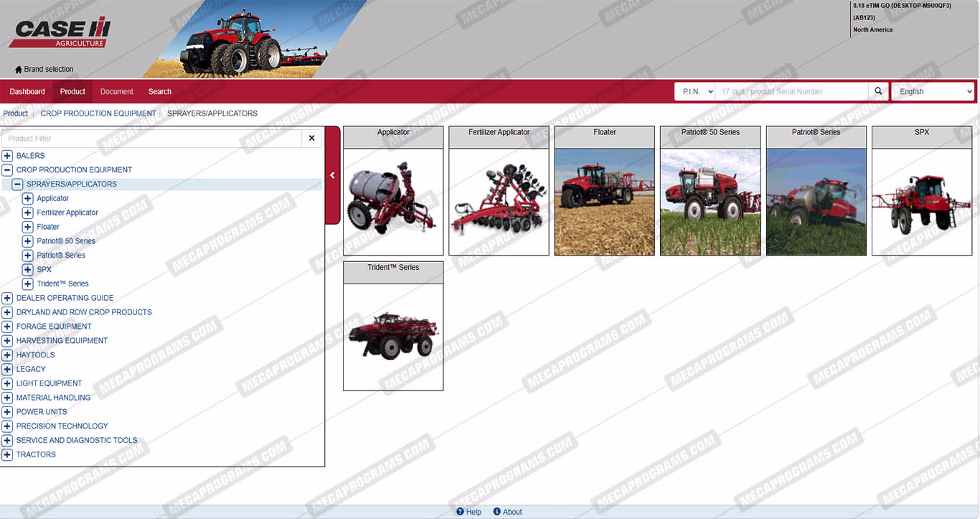This screenshot has width=980, height=519.
Task: Open the Document menu tab
Action: click(117, 92)
